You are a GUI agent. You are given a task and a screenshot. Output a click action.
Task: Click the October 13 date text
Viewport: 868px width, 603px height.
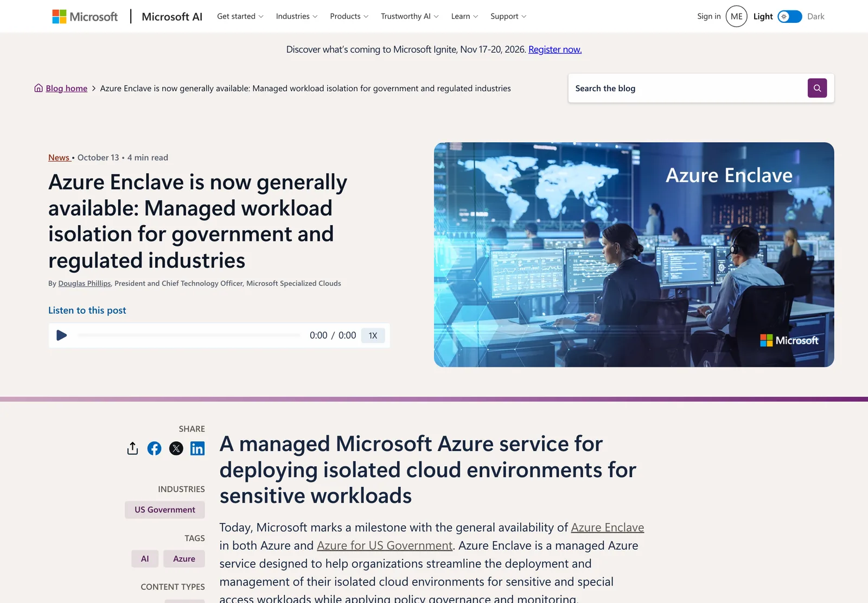[98, 157]
